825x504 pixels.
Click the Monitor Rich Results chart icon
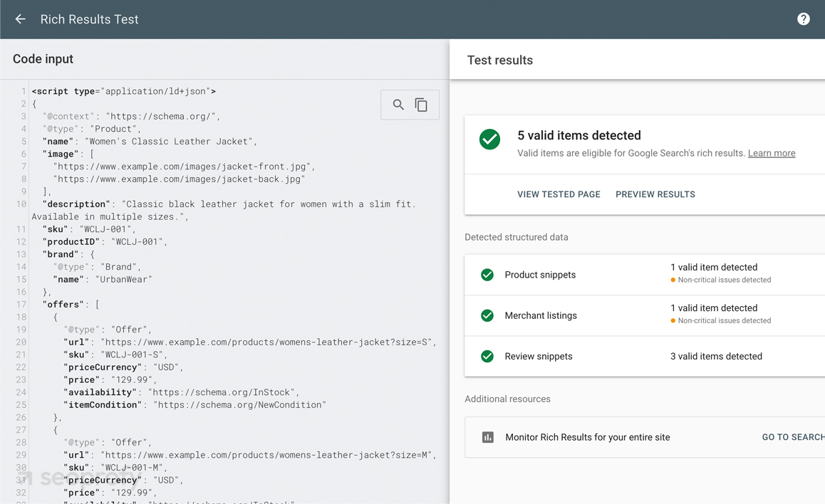click(488, 437)
